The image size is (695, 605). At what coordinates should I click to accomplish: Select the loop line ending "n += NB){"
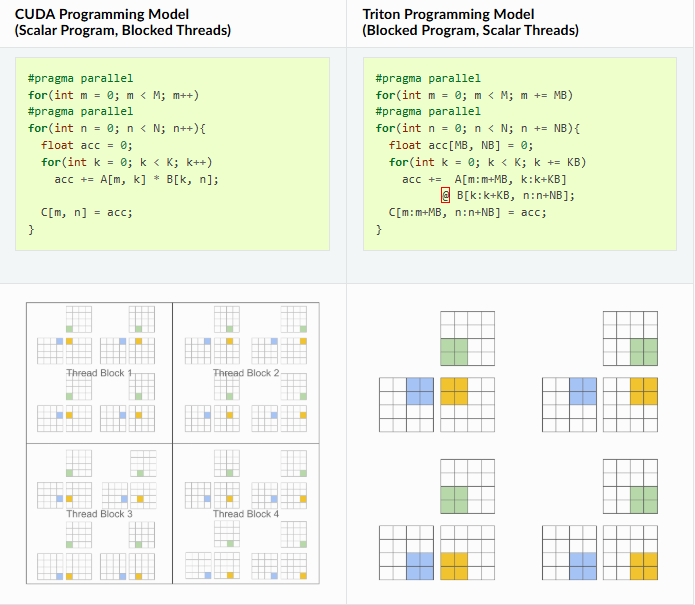point(478,129)
